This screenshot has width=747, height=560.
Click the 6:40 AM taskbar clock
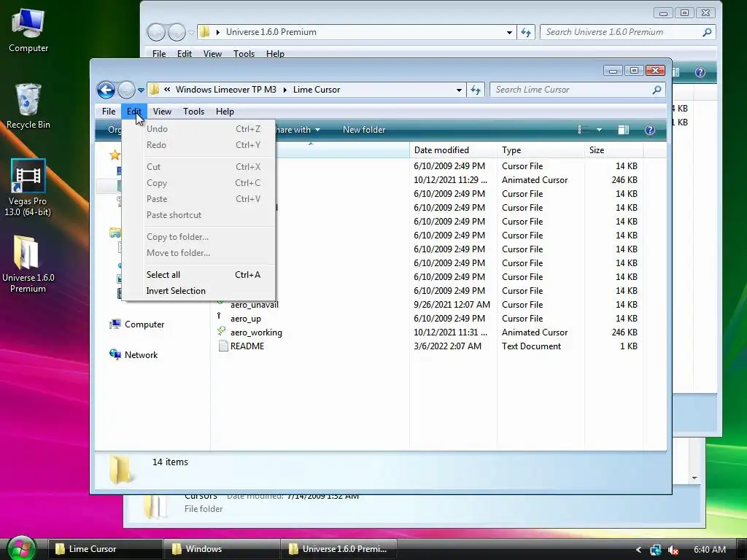click(709, 550)
